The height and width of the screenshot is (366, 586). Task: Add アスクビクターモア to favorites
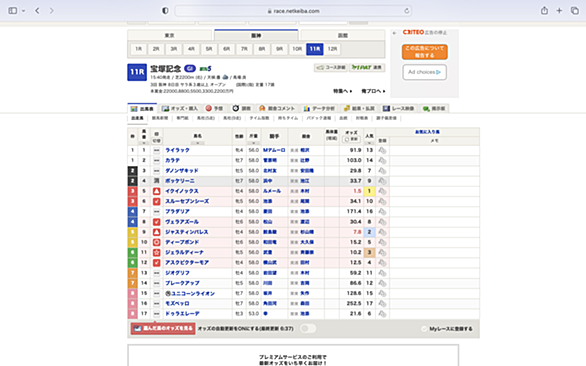[382, 263]
